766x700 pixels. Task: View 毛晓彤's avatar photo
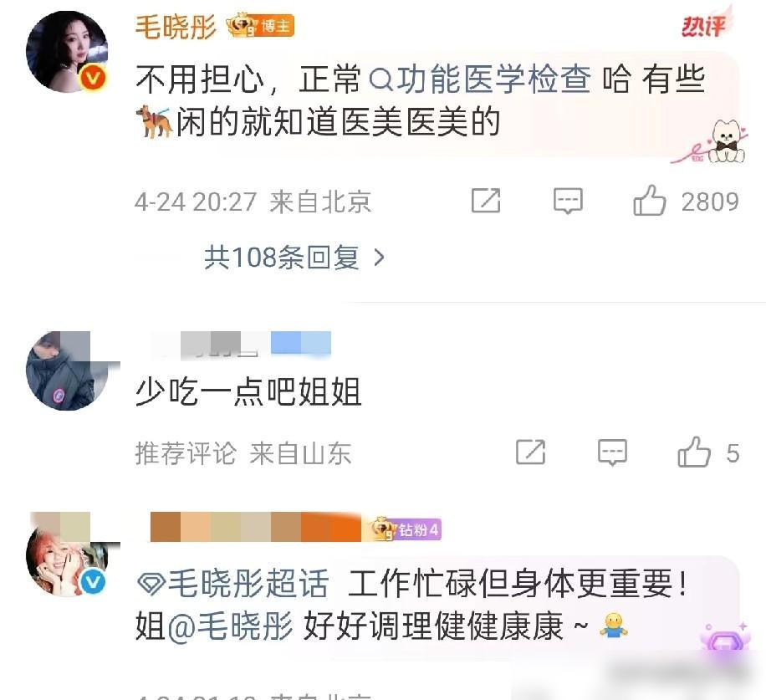(x=68, y=51)
